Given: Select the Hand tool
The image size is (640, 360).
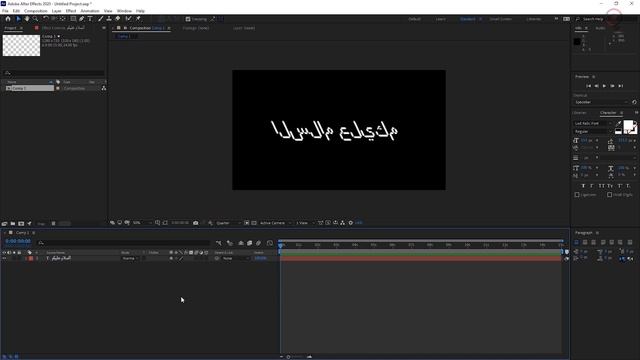Looking at the screenshot, I should (27, 19).
